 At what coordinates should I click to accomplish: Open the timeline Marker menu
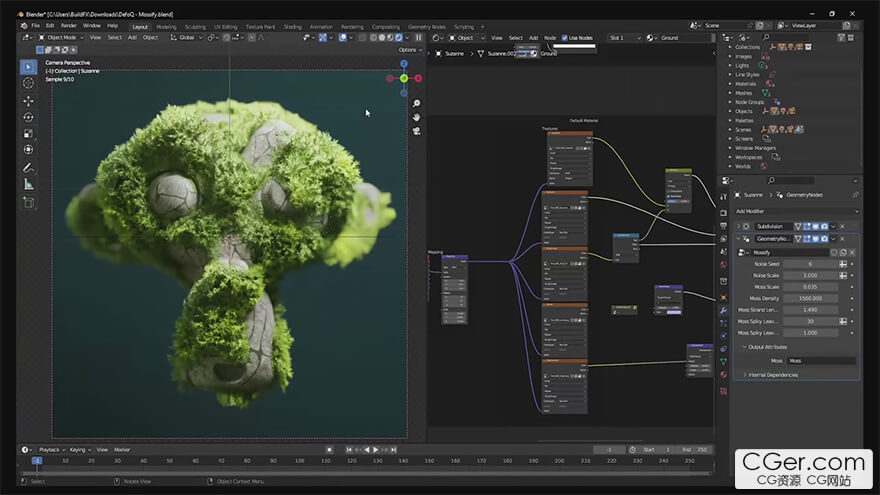click(x=122, y=450)
